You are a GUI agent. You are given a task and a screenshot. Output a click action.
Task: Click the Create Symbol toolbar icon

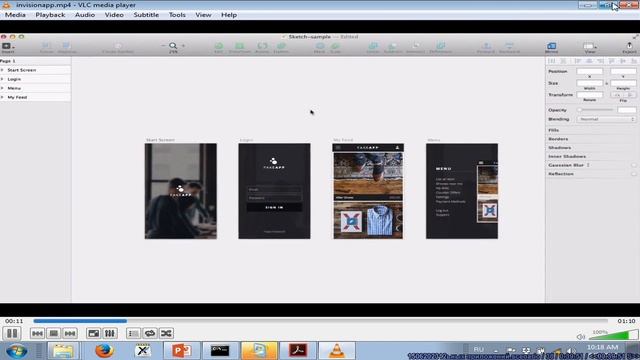tap(118, 46)
